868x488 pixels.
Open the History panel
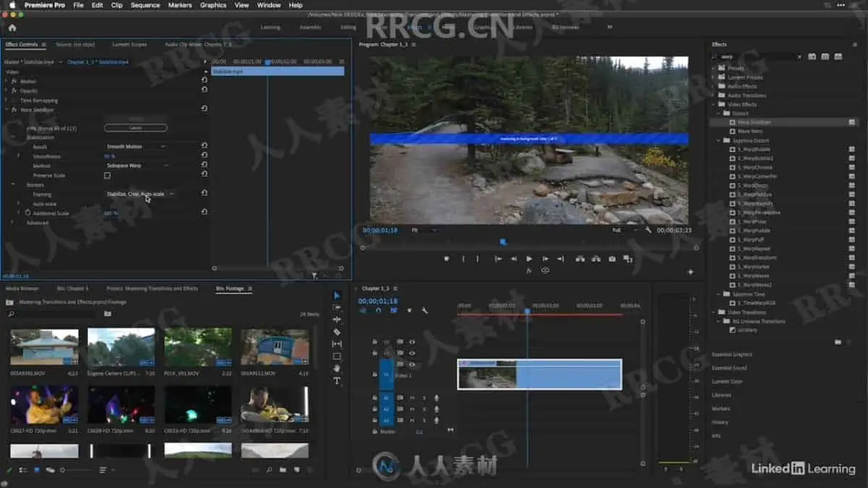[x=720, y=422]
